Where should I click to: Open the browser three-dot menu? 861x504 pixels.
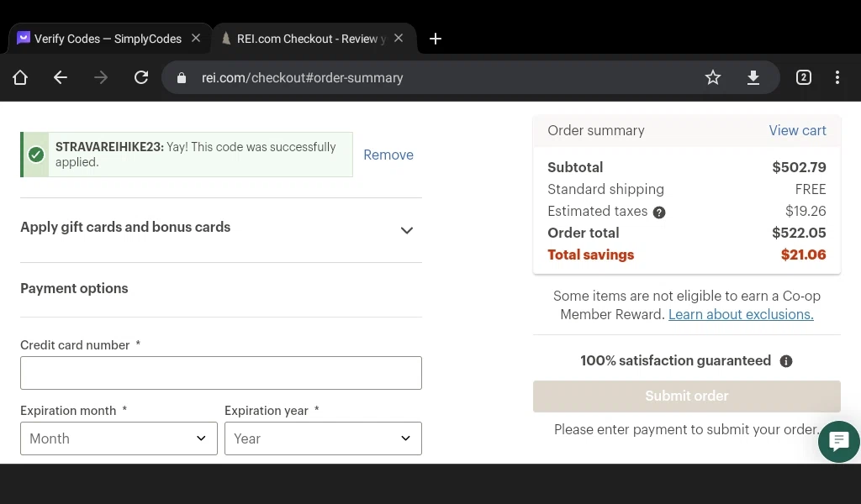[837, 77]
